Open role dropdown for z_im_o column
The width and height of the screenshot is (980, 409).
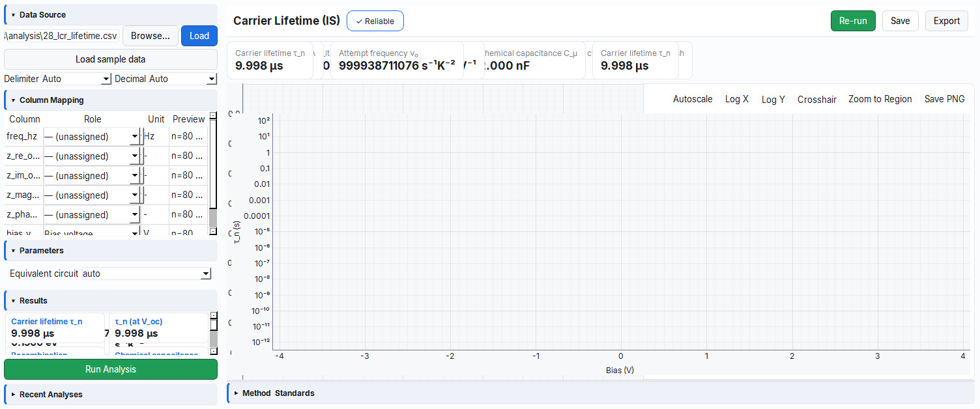92,176
